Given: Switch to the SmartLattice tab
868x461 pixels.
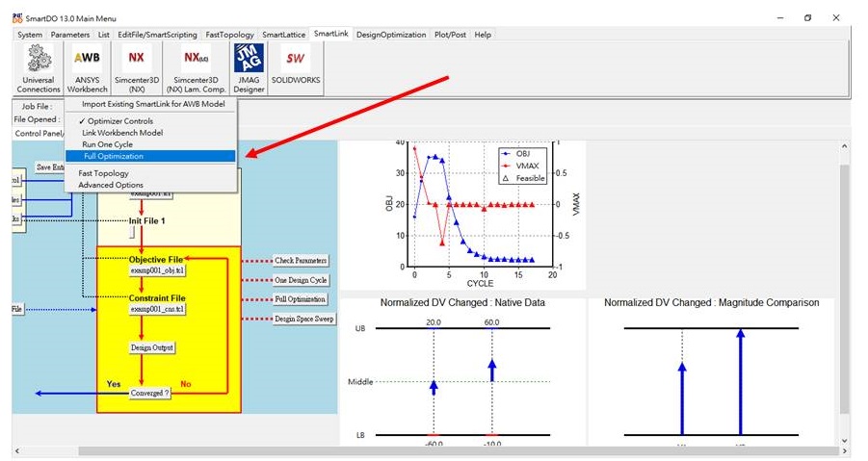Looking at the screenshot, I should click(284, 35).
